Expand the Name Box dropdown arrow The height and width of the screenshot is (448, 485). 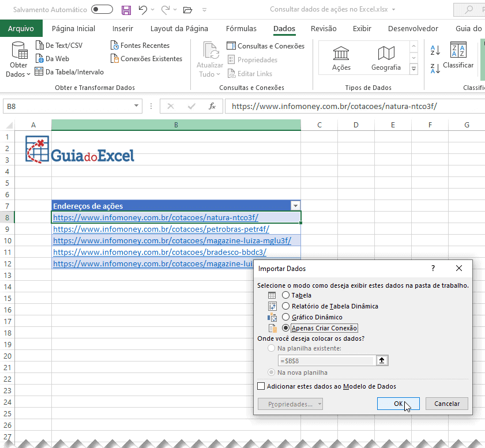[136, 106]
